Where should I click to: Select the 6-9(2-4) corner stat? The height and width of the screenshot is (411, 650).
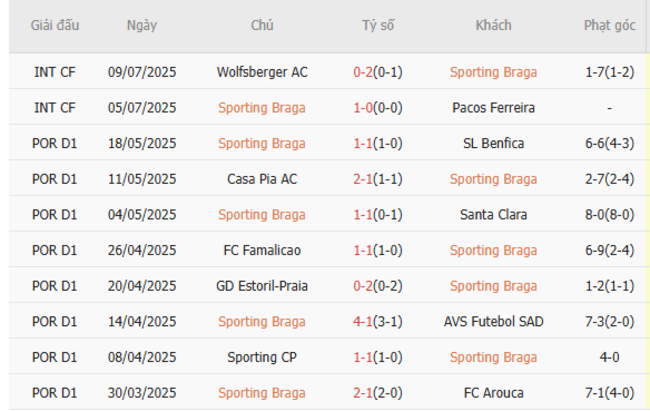[609, 250]
